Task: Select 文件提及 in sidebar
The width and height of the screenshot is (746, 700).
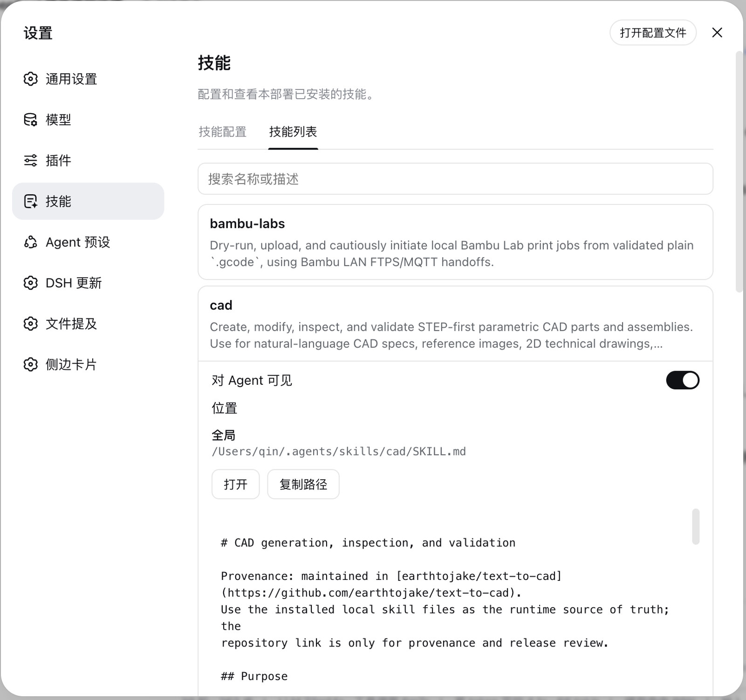Action: coord(88,324)
